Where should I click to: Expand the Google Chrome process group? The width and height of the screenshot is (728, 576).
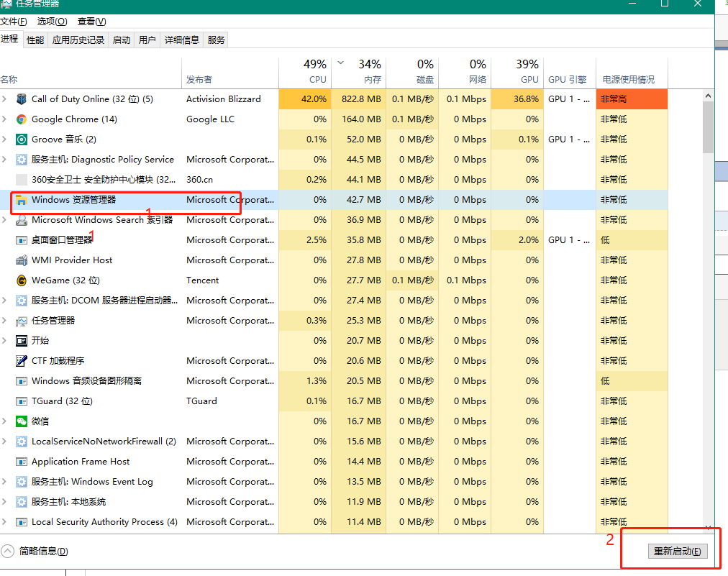pyautogui.click(x=4, y=119)
